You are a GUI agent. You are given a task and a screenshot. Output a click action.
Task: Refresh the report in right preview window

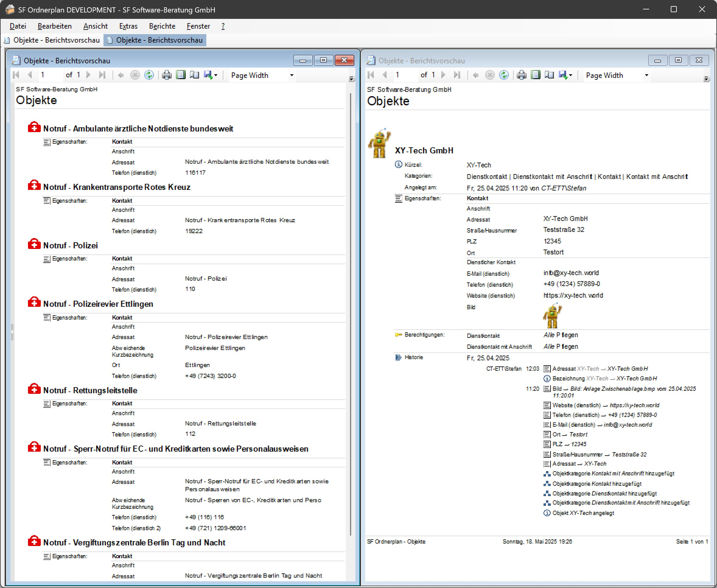coord(504,75)
